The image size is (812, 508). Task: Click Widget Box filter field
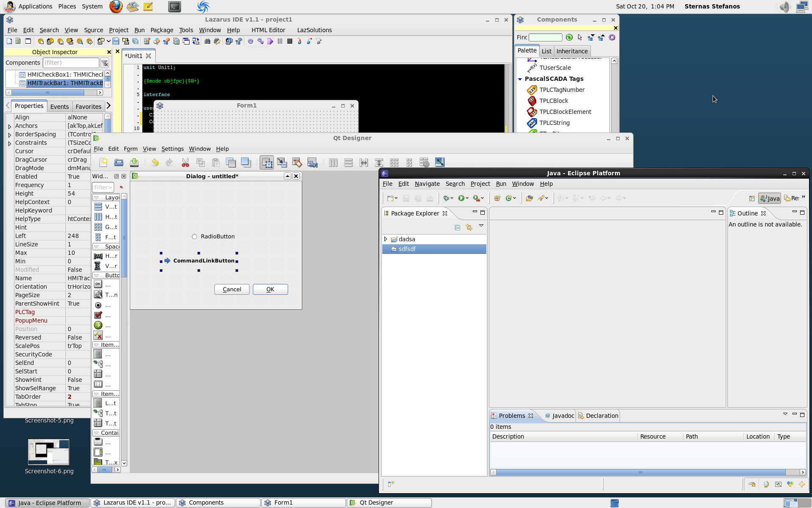pyautogui.click(x=103, y=188)
